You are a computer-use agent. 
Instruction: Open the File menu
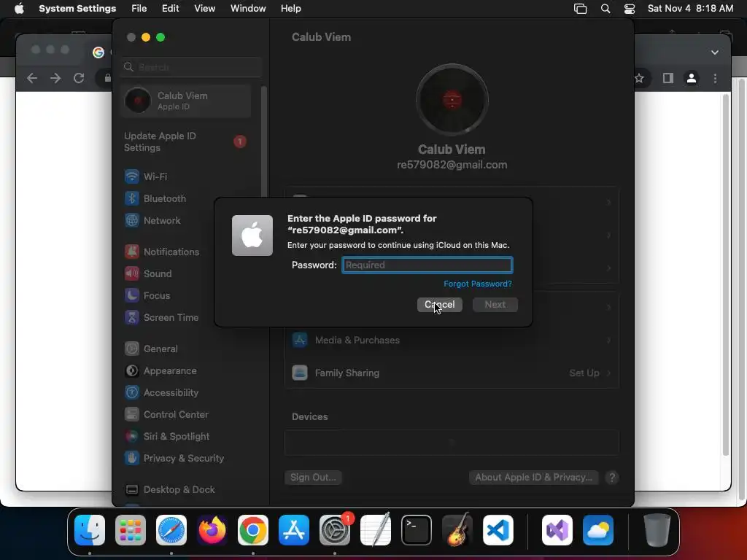pos(139,9)
